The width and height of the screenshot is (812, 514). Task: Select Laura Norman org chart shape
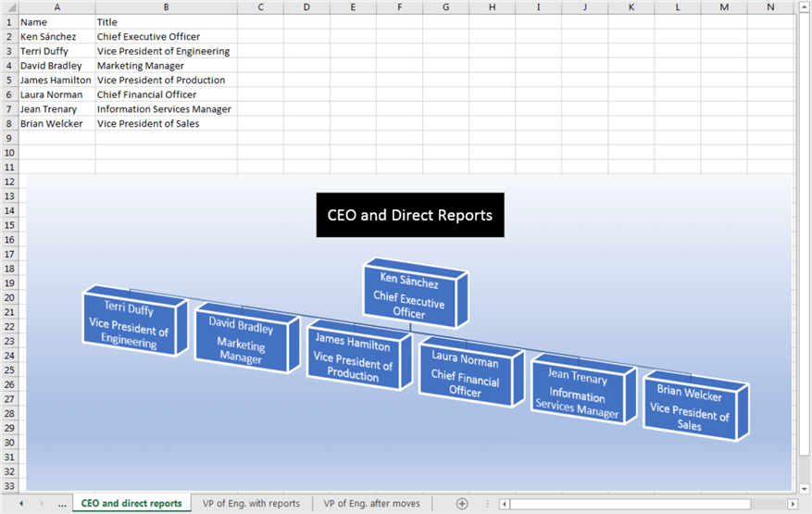pyautogui.click(x=471, y=372)
